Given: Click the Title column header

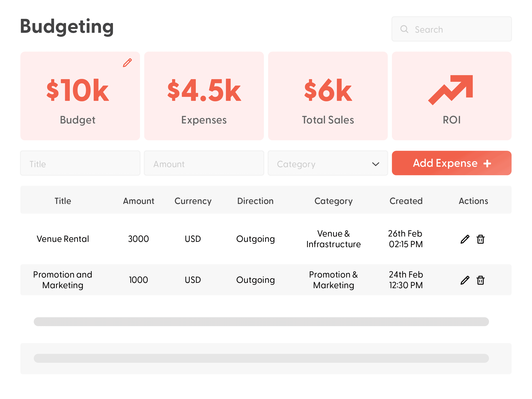Looking at the screenshot, I should (x=63, y=201).
